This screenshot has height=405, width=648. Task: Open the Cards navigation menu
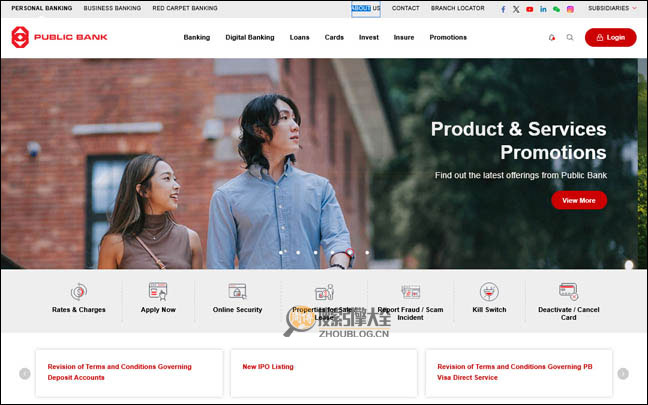tap(334, 37)
